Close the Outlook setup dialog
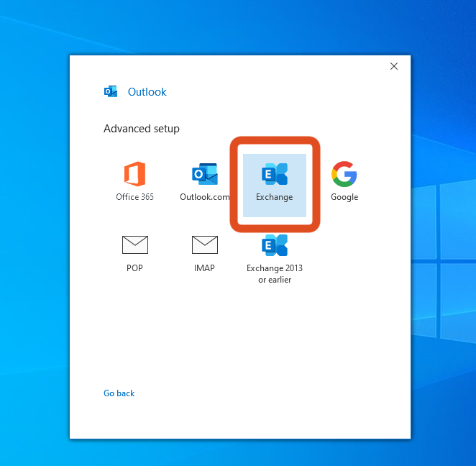 tap(393, 66)
